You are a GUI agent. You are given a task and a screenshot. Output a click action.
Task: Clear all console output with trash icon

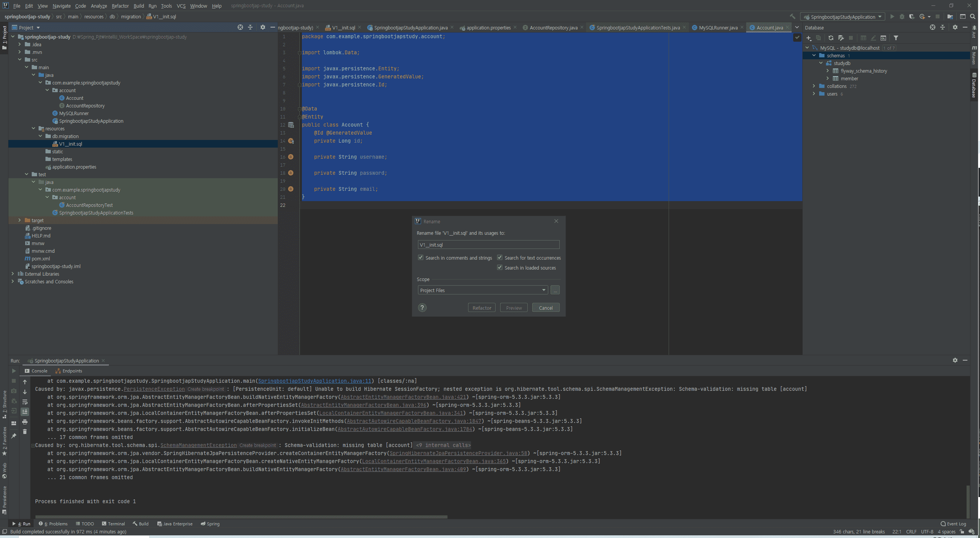(25, 432)
